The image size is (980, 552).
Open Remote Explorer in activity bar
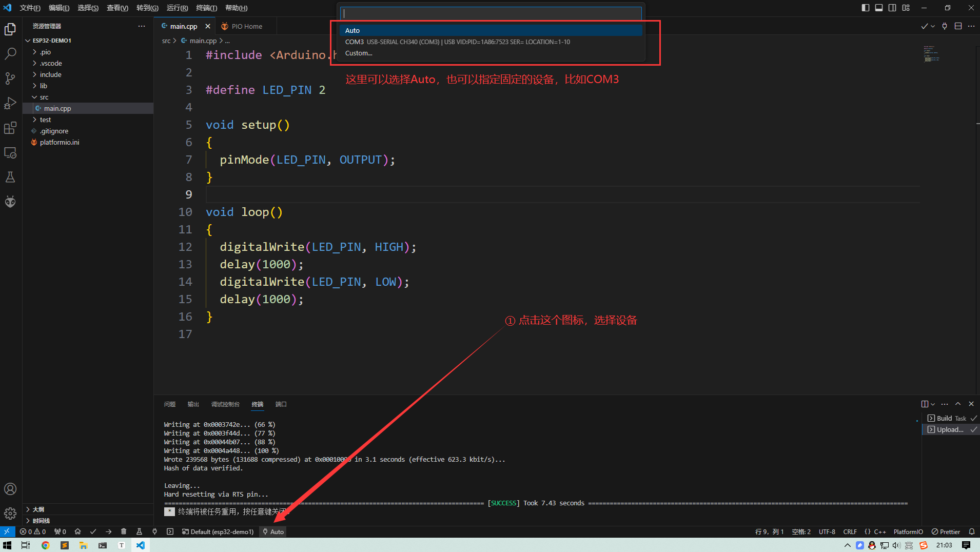click(10, 153)
